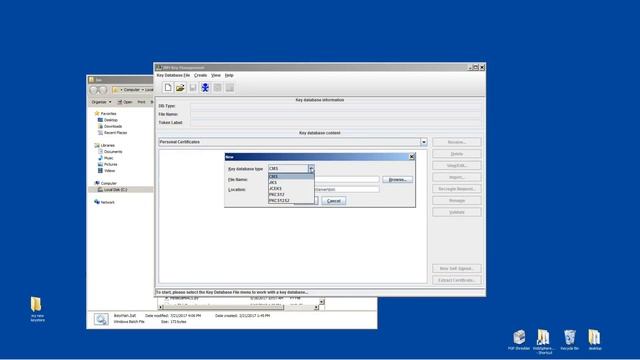Image resolution: width=640 pixels, height=360 pixels.
Task: Close the New dialog with the X
Action: click(x=411, y=157)
